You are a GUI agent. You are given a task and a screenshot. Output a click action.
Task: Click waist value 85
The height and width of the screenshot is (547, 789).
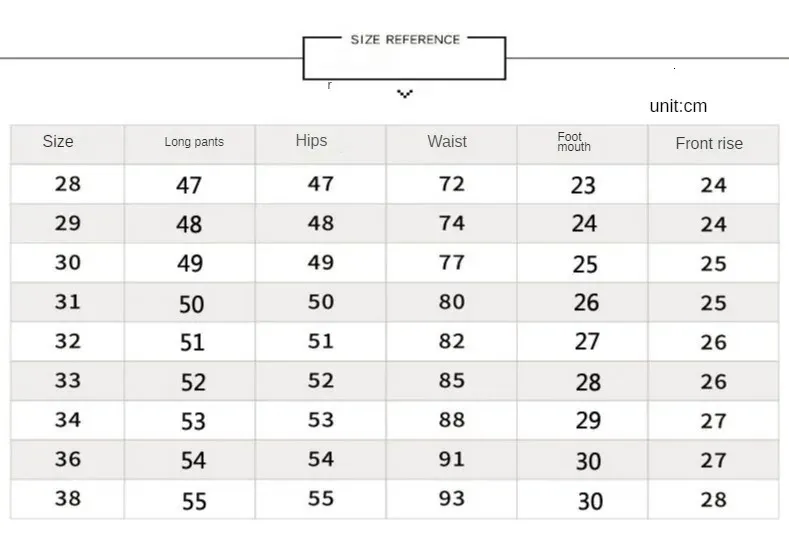tap(452, 381)
